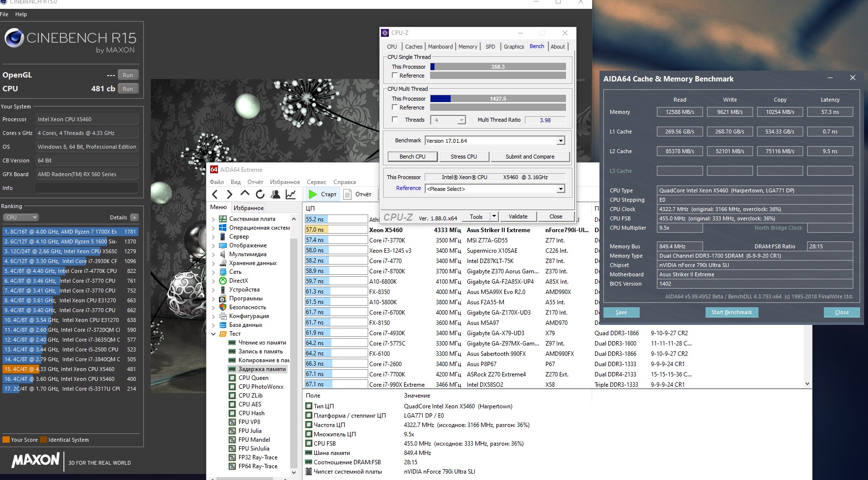The width and height of the screenshot is (868, 480).
Task: Run the Cinebench OpenGL test
Action: 128,75
